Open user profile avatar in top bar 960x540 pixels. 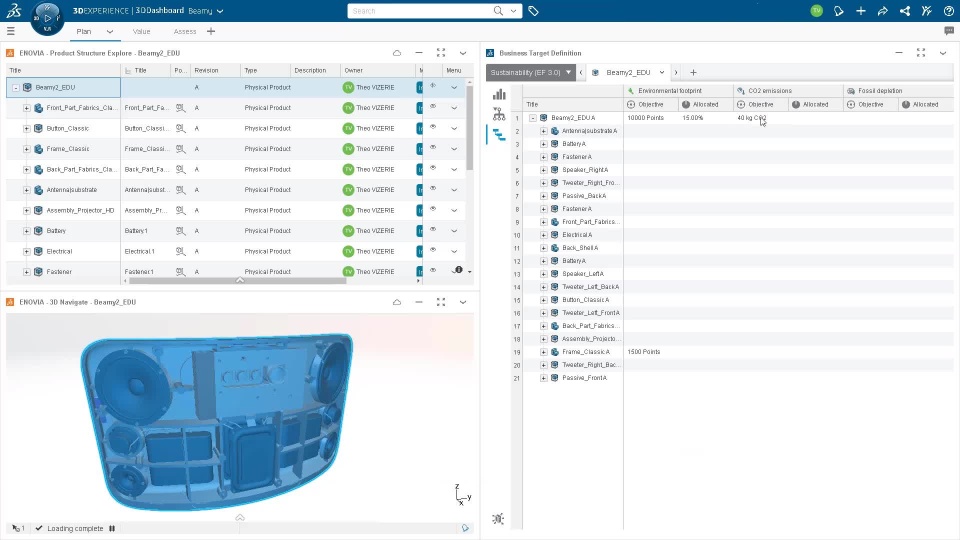[x=816, y=11]
